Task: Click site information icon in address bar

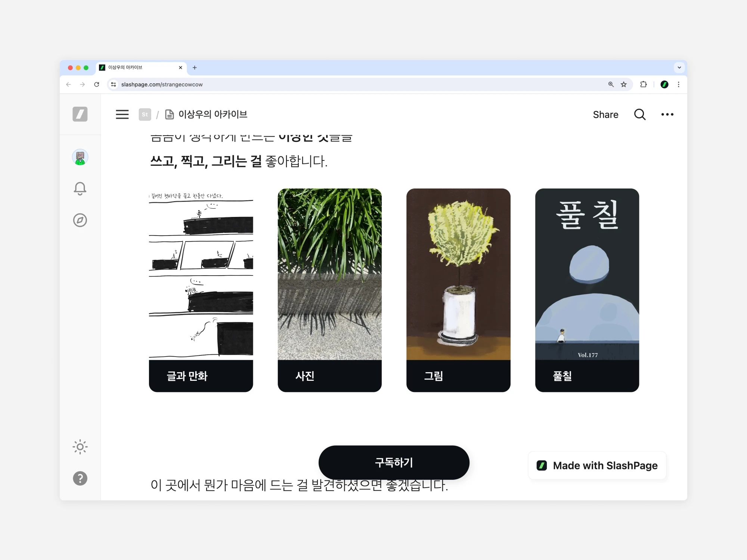Action: pyautogui.click(x=114, y=84)
